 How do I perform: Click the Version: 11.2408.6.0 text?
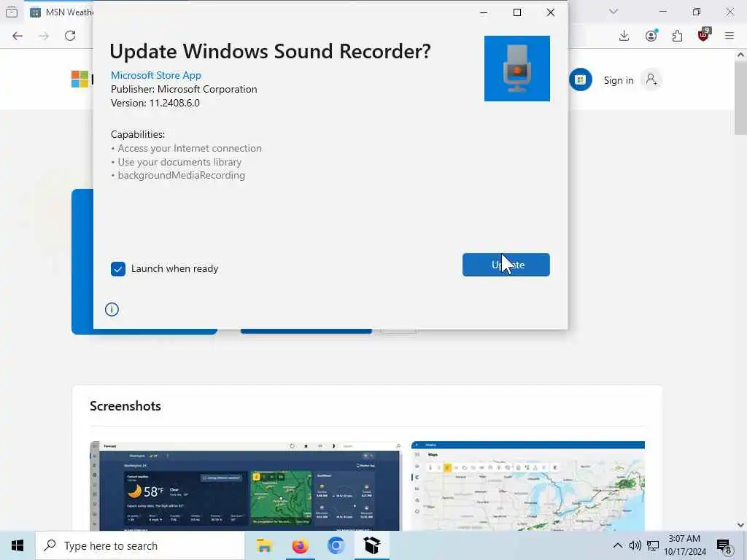pos(155,103)
